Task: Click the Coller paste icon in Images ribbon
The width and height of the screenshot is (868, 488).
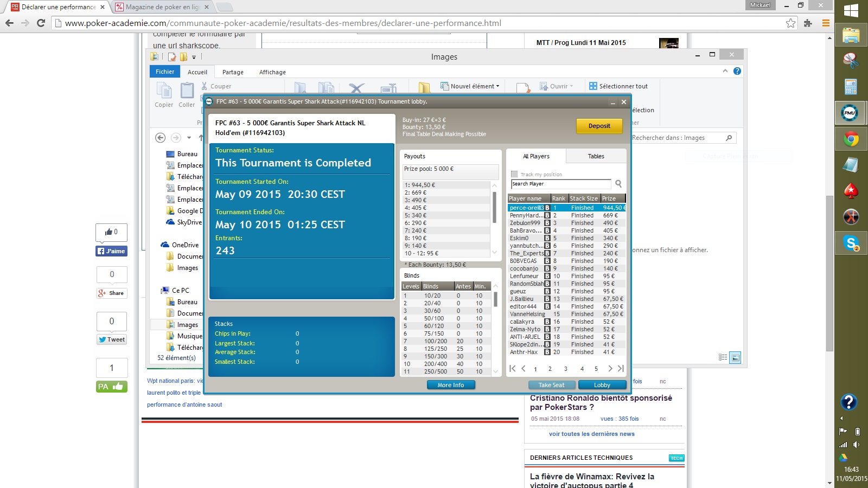Action: click(187, 91)
